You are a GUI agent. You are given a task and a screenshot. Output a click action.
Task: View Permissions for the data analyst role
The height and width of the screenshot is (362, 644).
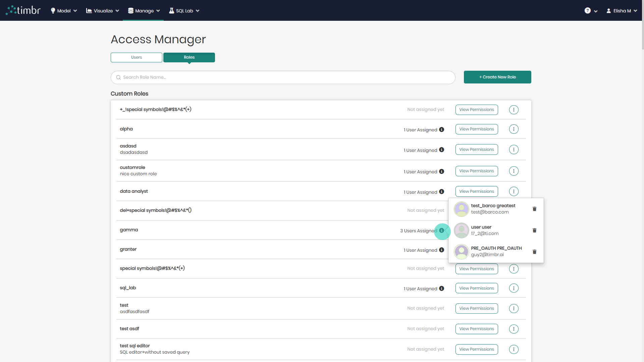tap(477, 191)
